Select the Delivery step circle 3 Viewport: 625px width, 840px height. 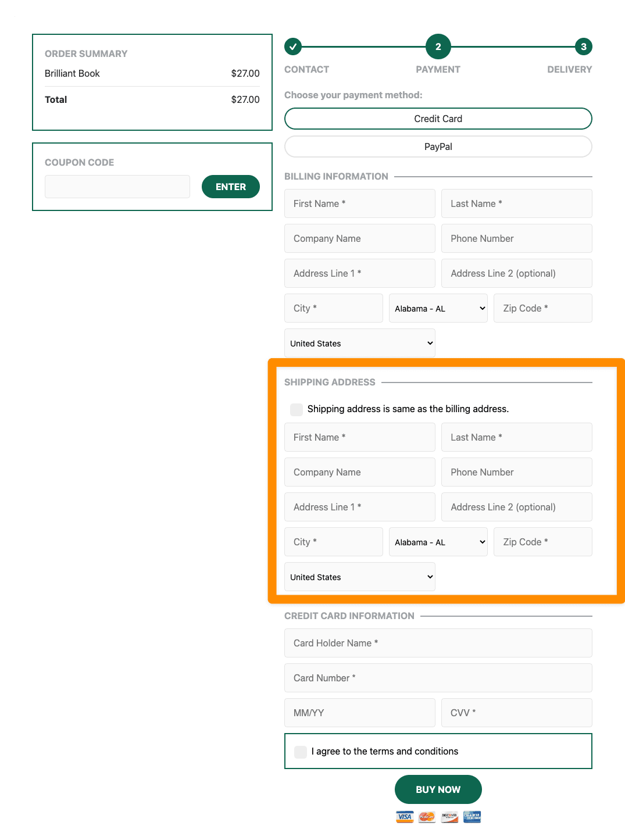click(583, 47)
